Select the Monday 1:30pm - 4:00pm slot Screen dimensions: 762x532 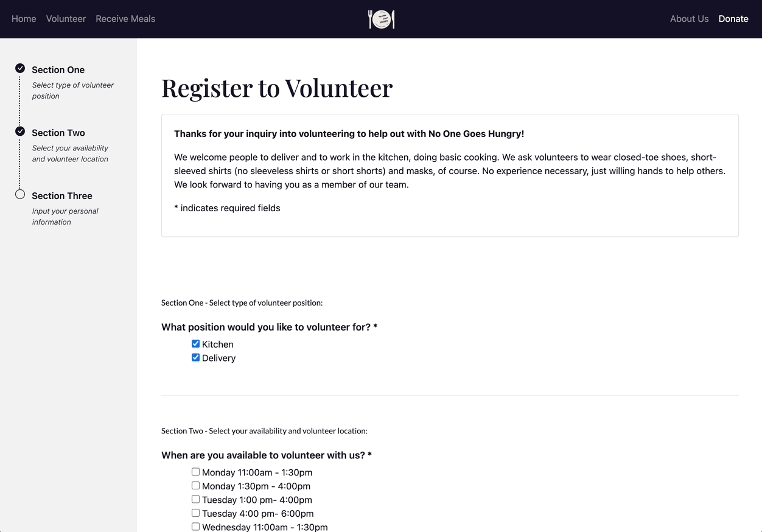pyautogui.click(x=195, y=486)
